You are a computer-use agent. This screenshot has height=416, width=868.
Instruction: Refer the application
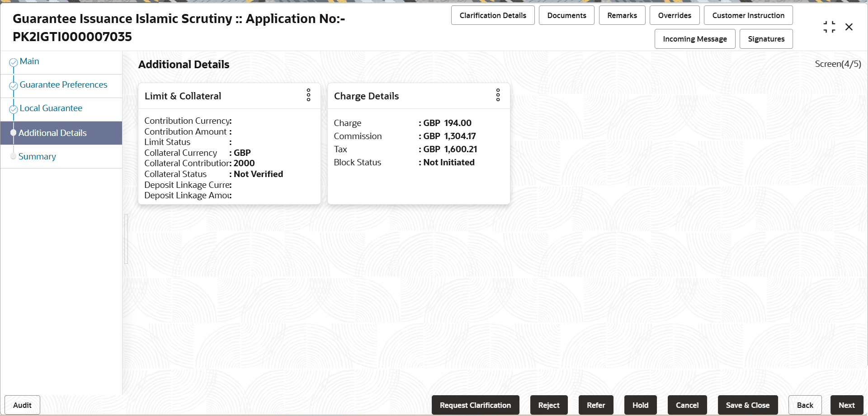click(596, 405)
